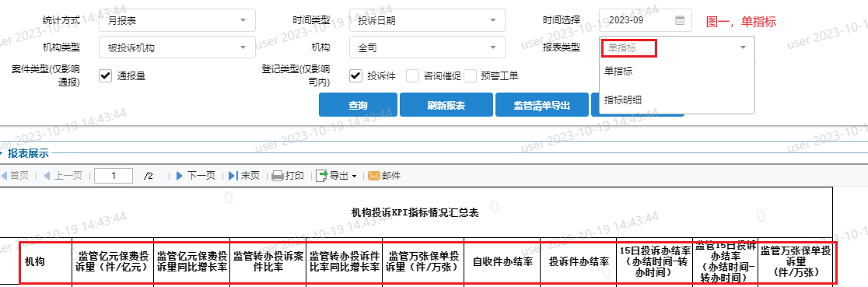Open the 机构类型 dropdown showing 被投诉机构
The height and width of the screenshot is (287, 868).
click(x=177, y=47)
